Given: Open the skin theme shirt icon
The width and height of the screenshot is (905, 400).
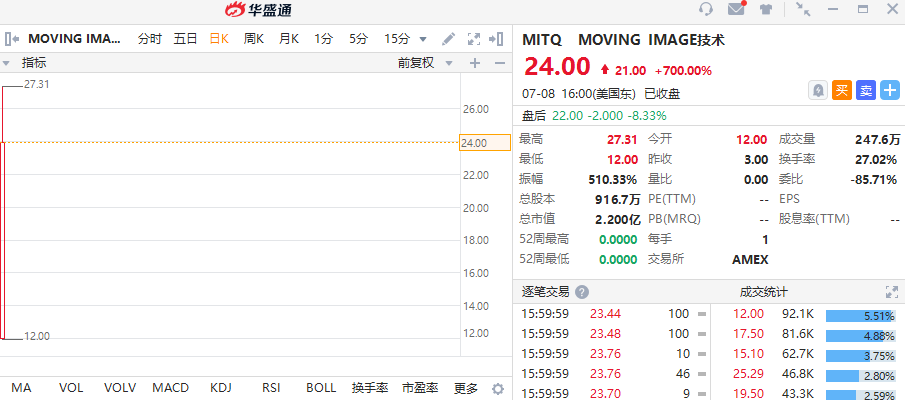Looking at the screenshot, I should (766, 9).
